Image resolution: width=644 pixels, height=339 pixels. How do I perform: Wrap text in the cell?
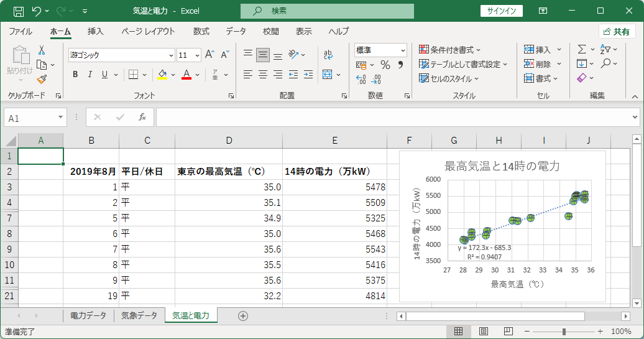click(328, 55)
